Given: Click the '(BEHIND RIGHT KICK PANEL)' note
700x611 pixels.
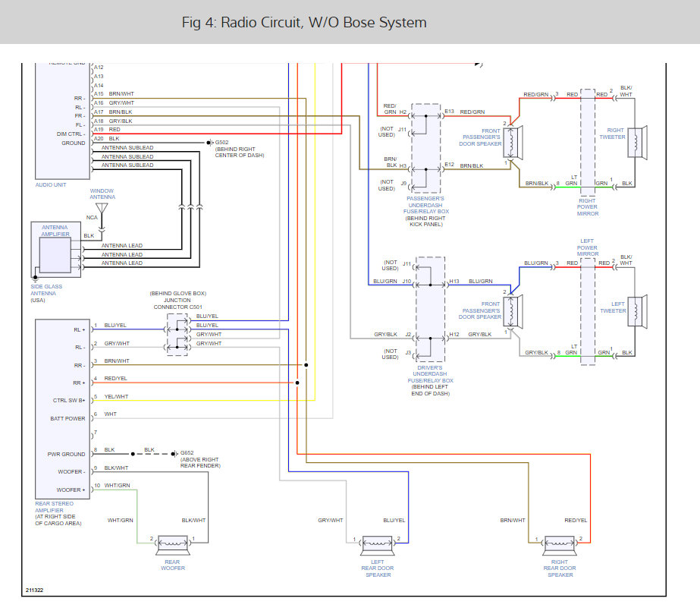Looking at the screenshot, I should click(x=426, y=222).
